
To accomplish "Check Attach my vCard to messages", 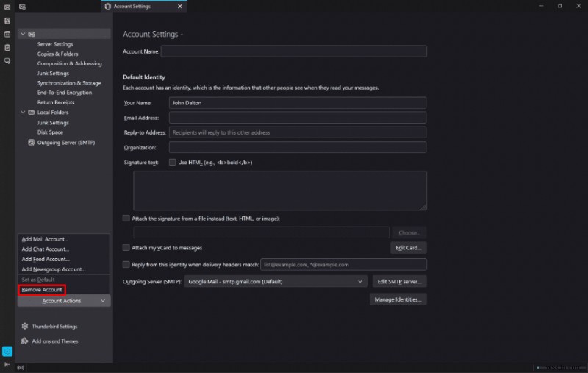I will pos(126,247).
